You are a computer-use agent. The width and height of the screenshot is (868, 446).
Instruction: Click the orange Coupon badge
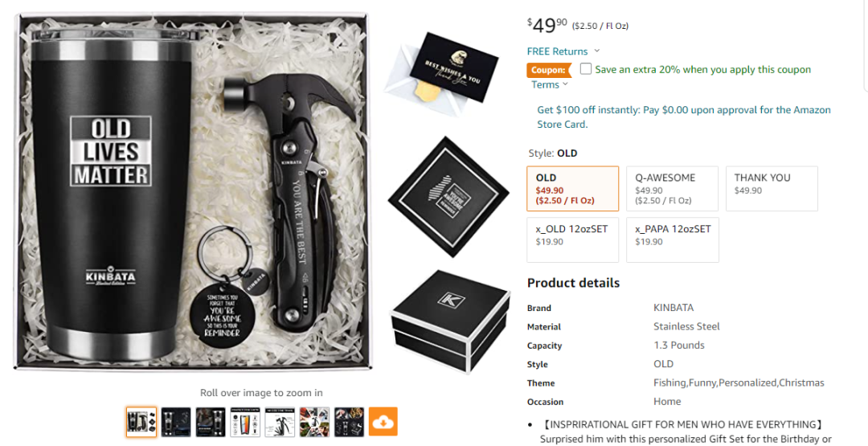point(549,70)
